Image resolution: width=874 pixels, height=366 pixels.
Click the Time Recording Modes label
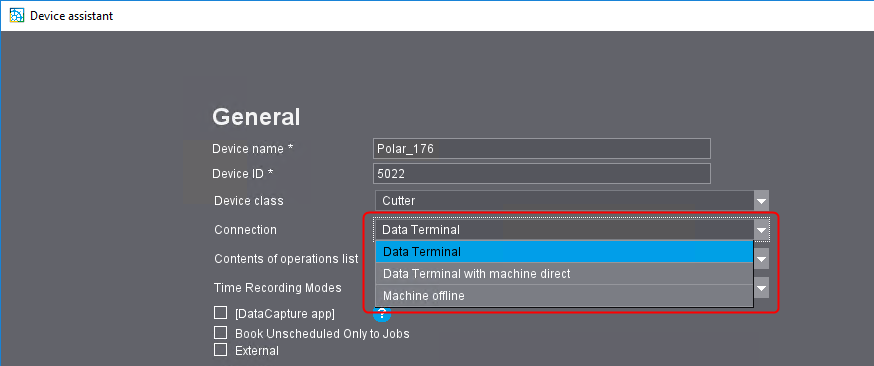click(278, 287)
